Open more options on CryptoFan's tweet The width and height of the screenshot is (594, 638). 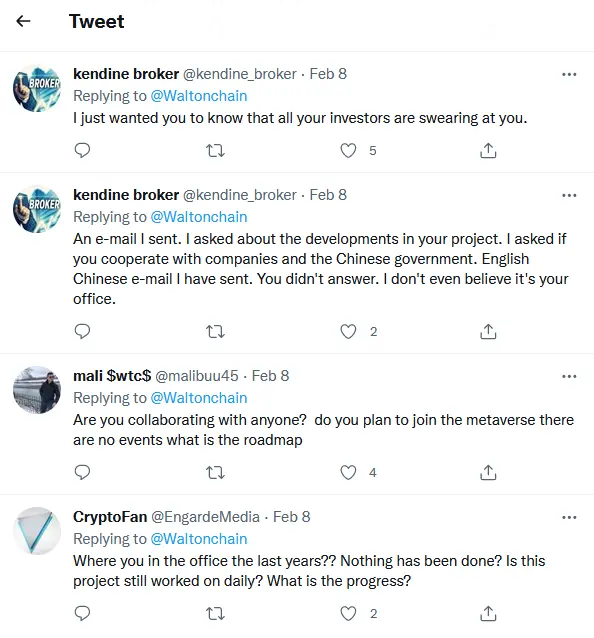point(569,518)
